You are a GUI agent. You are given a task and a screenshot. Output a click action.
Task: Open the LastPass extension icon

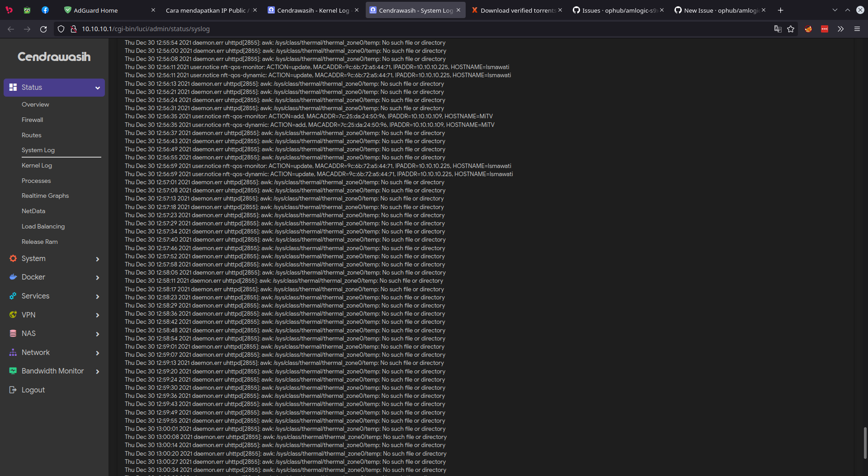pos(825,28)
